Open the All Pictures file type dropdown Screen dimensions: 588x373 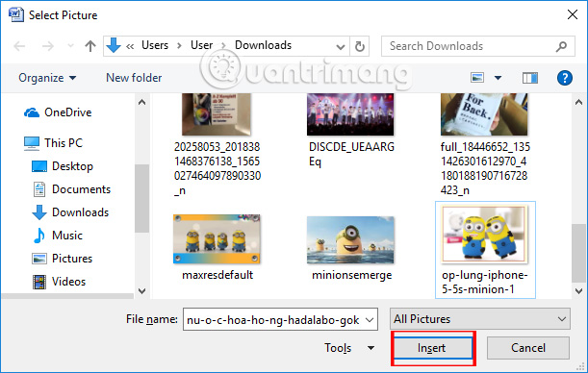pos(480,319)
